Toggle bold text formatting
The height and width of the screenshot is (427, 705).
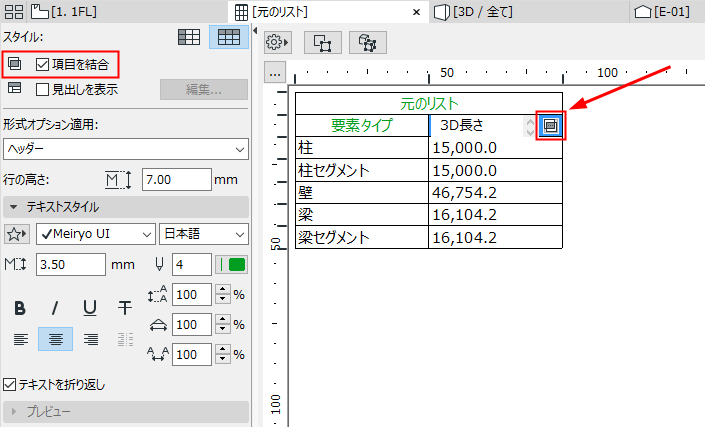tap(20, 308)
